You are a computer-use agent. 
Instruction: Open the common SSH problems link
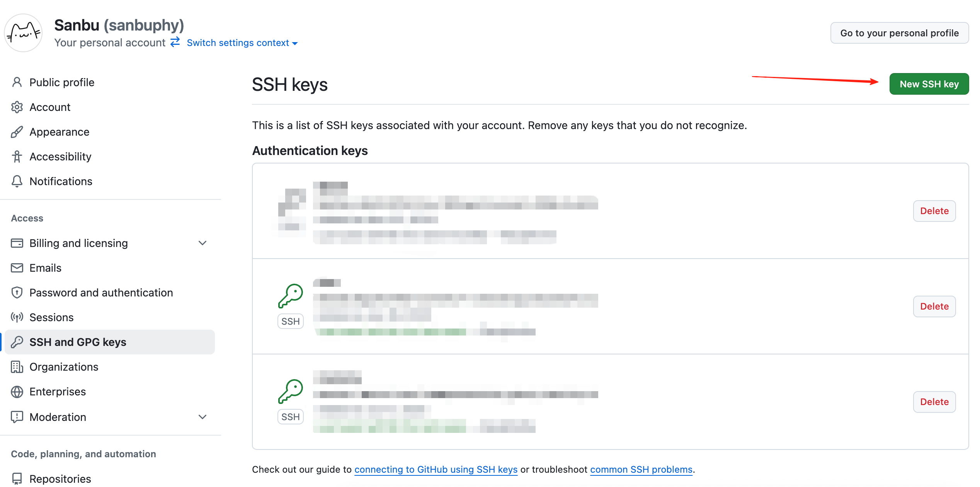(641, 470)
